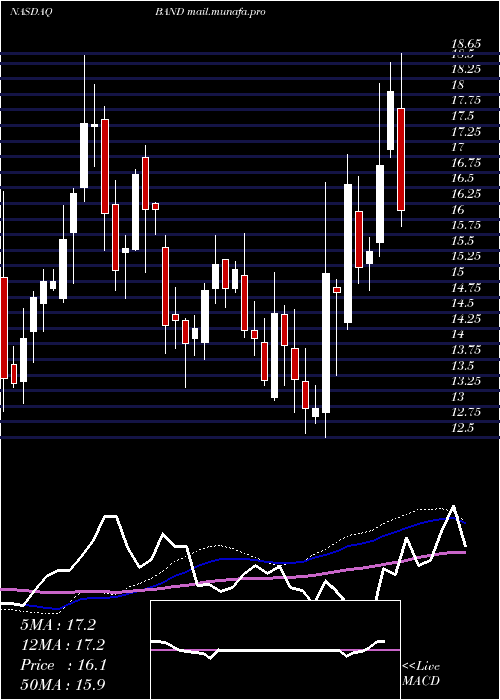This screenshot has width=500, height=700.
Task: Click the 17.25 price axis label
Action: 466,132
